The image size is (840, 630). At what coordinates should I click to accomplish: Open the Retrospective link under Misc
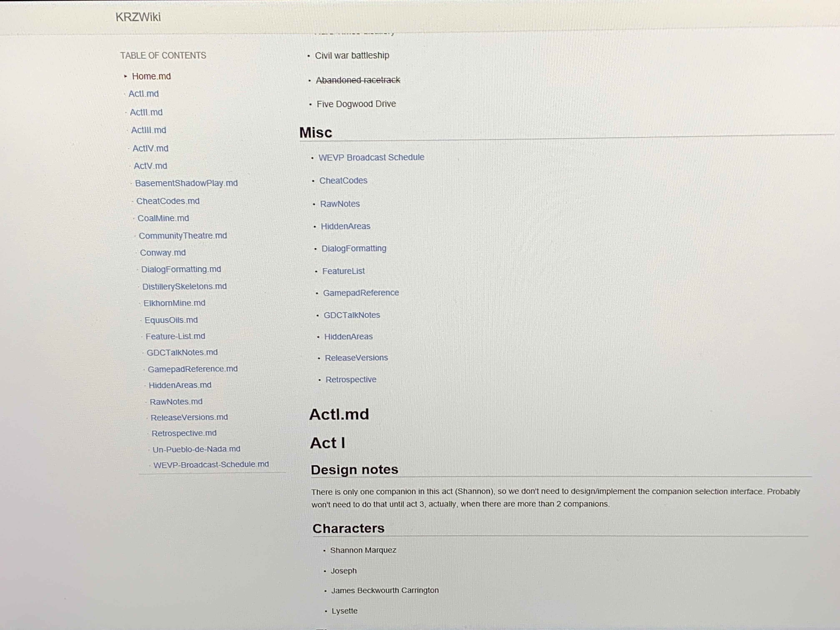pos(351,379)
